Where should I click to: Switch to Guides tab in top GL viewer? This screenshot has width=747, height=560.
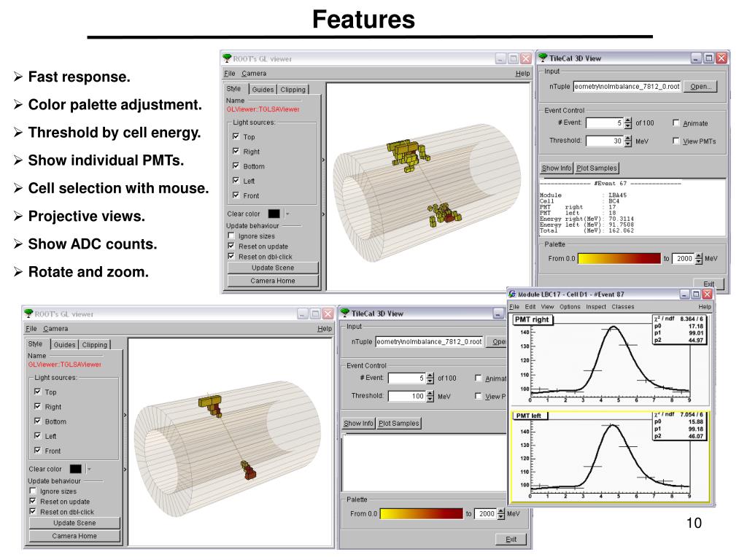[263, 89]
